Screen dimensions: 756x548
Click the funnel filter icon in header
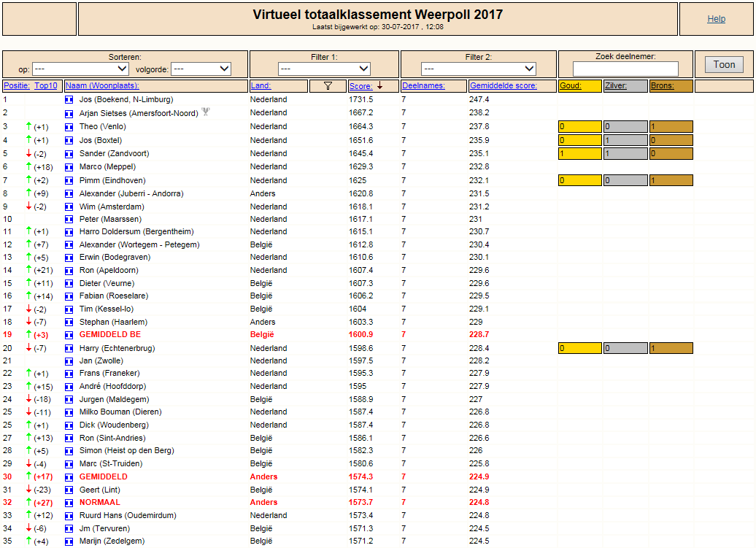point(328,86)
